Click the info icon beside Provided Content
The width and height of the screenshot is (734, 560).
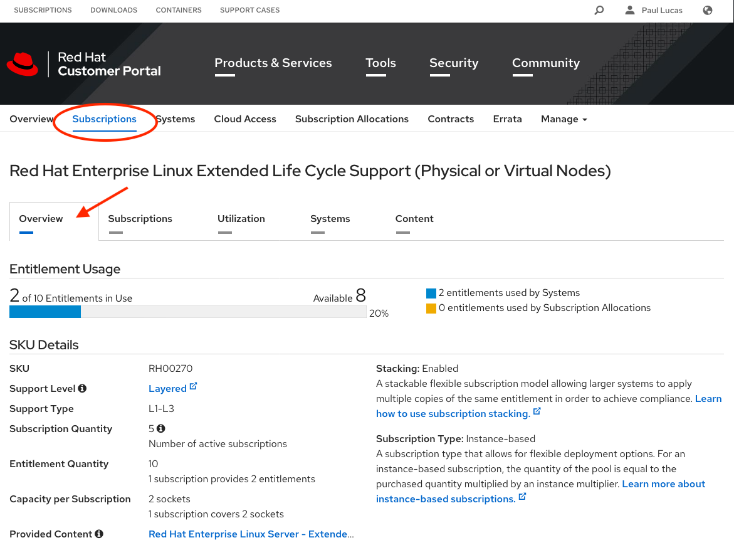coord(99,534)
